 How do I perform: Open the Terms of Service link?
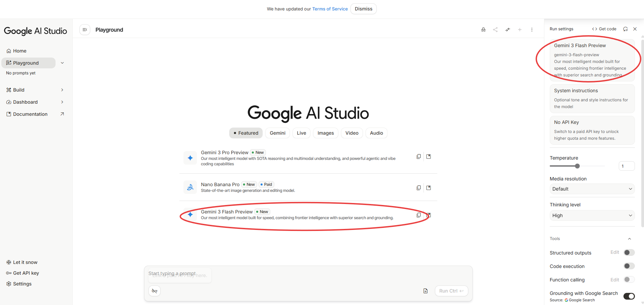330,9
